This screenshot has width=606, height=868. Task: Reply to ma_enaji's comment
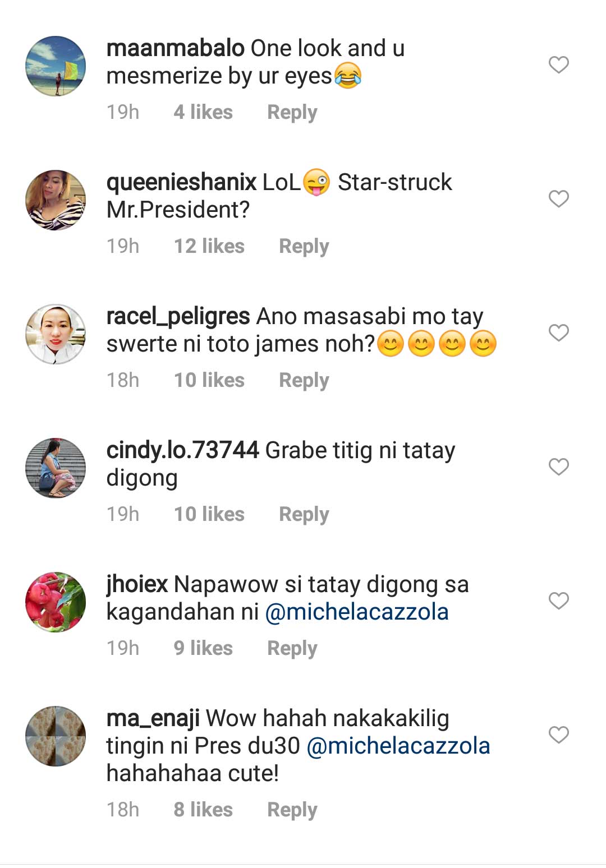click(x=292, y=810)
